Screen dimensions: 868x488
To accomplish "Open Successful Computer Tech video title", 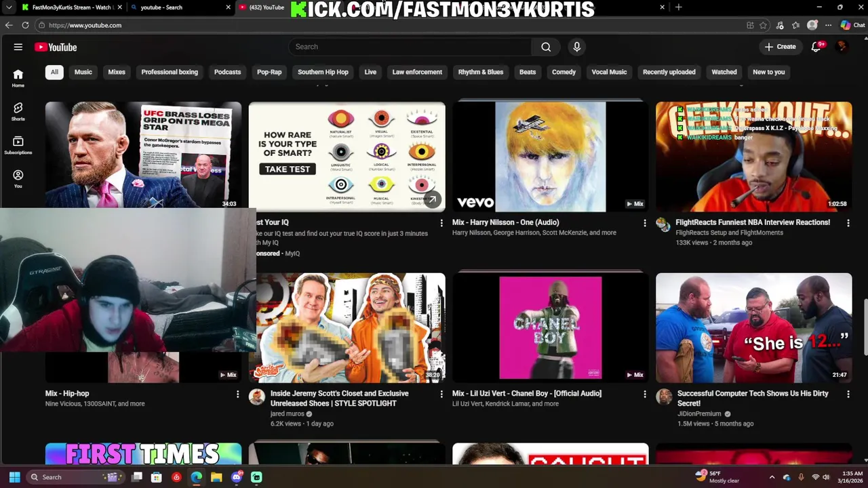I will tap(753, 399).
